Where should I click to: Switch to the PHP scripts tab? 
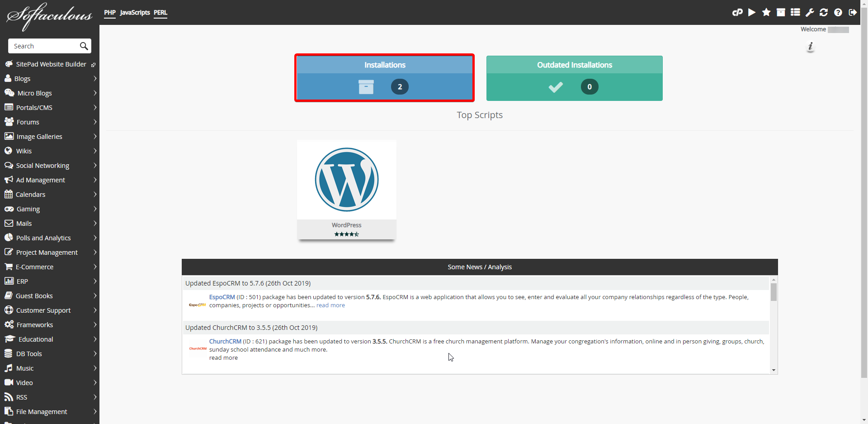click(x=110, y=13)
